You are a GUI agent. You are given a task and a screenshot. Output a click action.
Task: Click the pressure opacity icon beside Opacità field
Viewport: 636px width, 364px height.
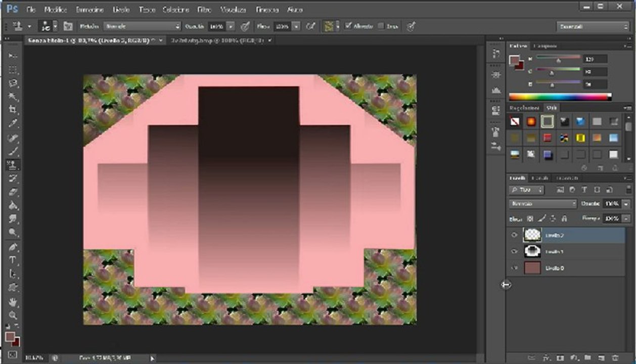[245, 26]
